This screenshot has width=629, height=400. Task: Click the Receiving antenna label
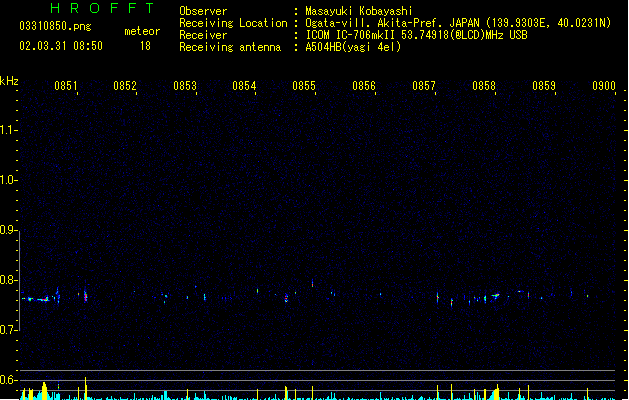230,47
